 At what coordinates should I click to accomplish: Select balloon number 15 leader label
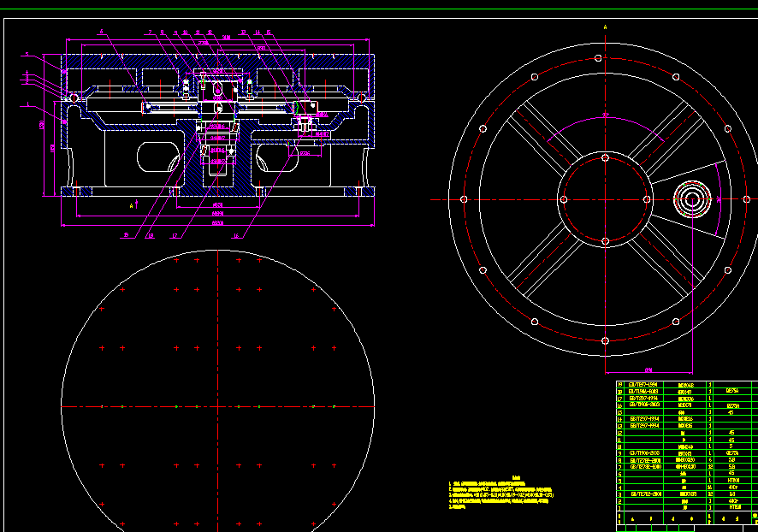click(269, 33)
